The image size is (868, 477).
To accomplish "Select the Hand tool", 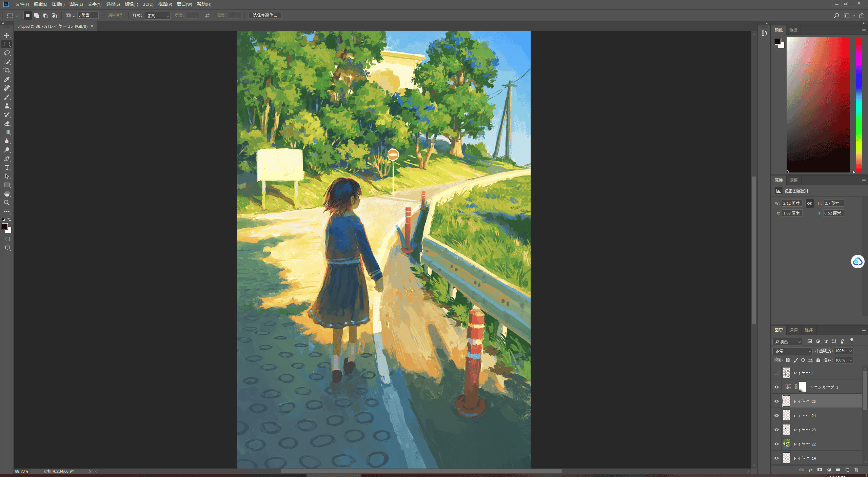I will coord(7,194).
